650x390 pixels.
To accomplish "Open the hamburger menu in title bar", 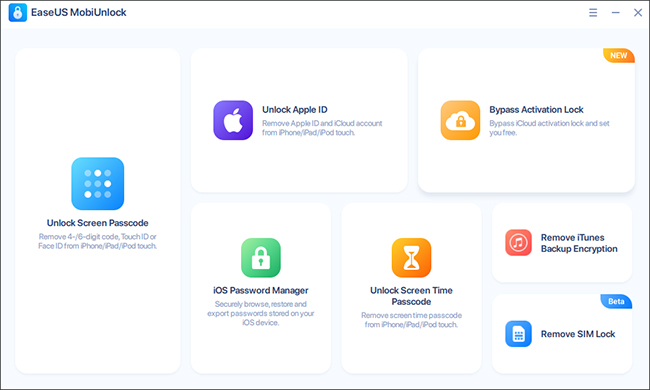I will click(593, 12).
